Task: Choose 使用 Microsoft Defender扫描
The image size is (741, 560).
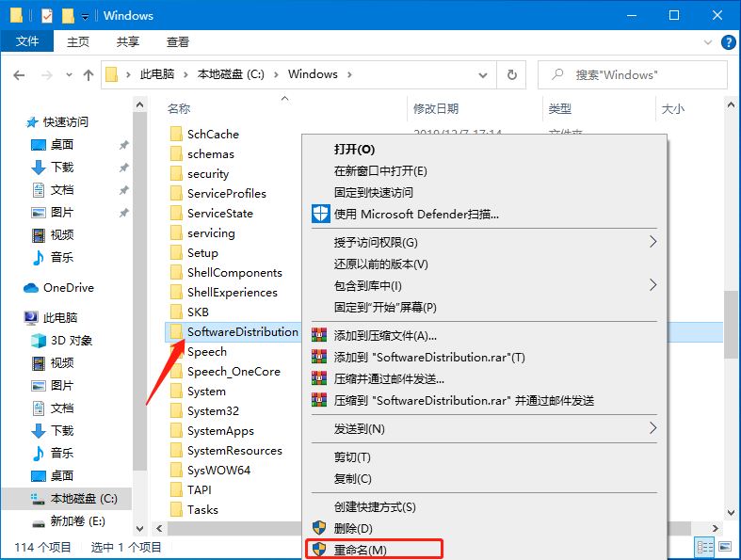Action: point(416,215)
